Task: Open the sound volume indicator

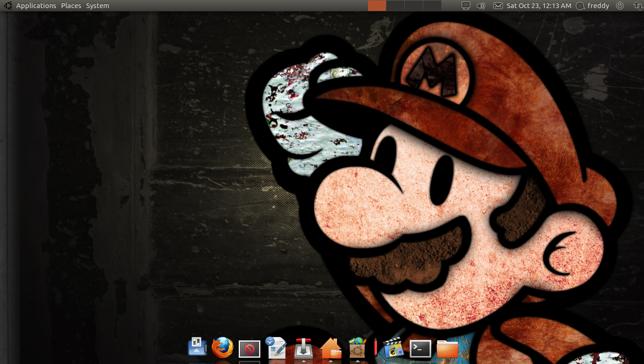Action: point(481,6)
